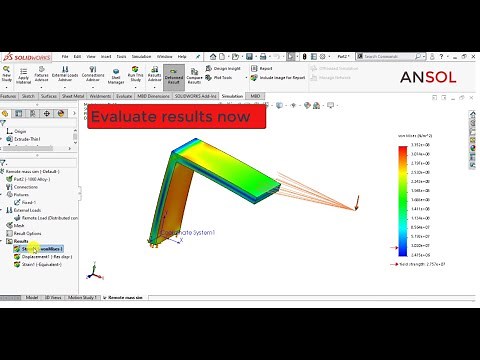
Task: Open the File menu
Action: click(x=65, y=57)
